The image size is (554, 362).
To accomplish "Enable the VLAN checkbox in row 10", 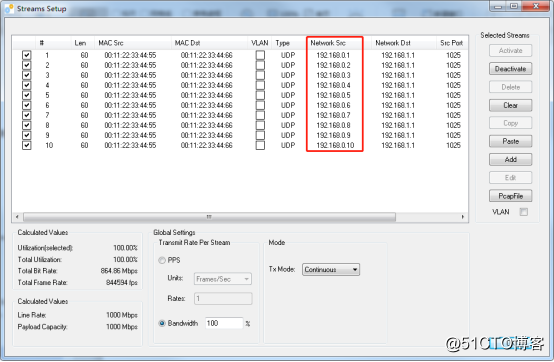I will 260,145.
